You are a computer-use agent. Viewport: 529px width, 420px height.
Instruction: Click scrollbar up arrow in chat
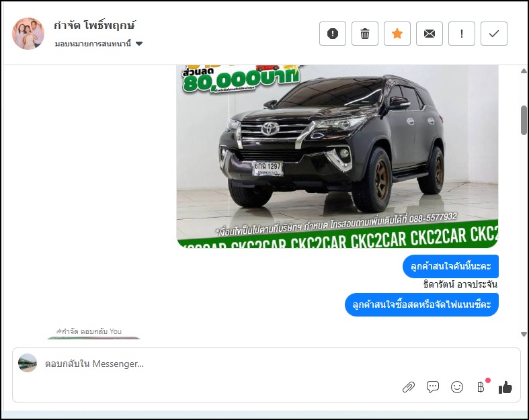pos(524,71)
